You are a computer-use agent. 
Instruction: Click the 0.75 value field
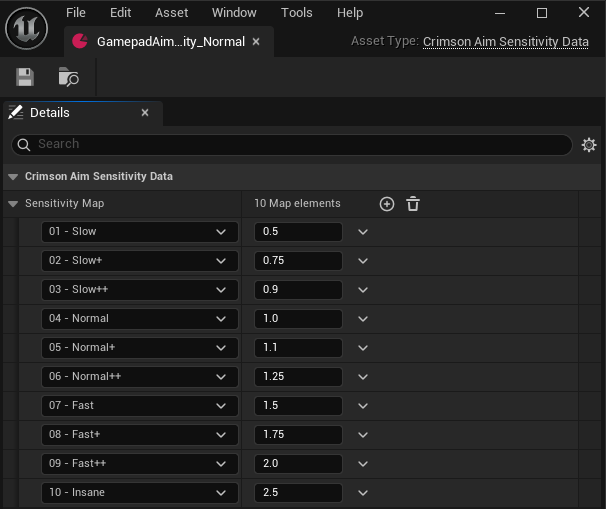pos(298,260)
